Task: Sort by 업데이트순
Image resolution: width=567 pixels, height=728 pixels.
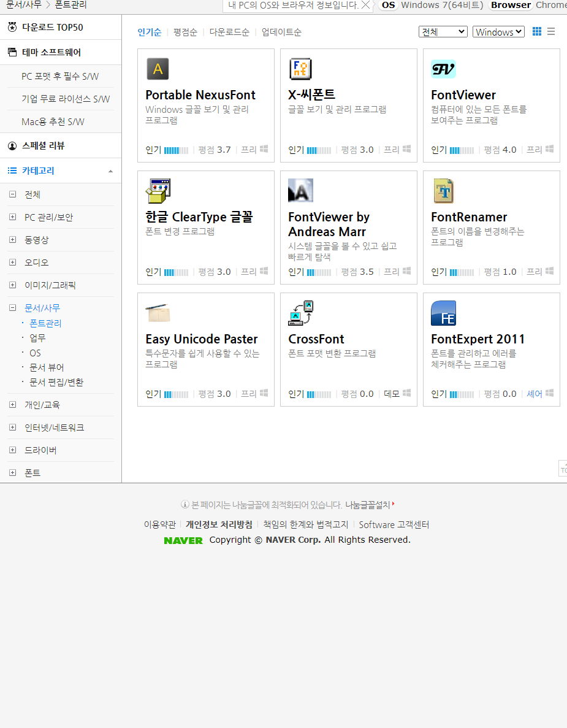Action: click(x=281, y=32)
